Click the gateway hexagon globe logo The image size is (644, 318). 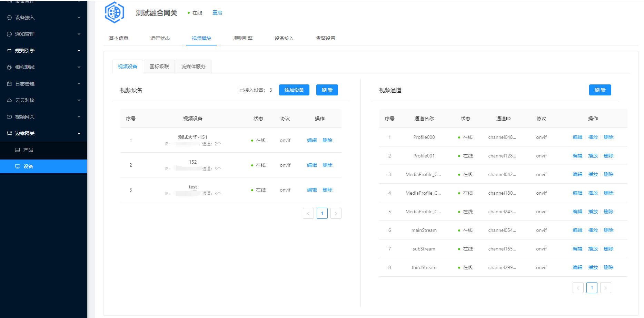click(114, 13)
